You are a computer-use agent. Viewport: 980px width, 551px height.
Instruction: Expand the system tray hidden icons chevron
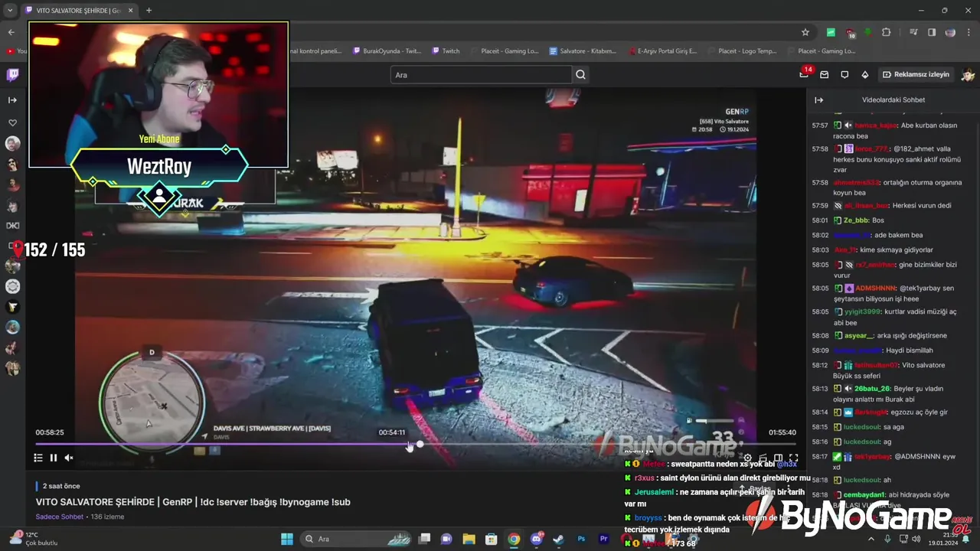pyautogui.click(x=872, y=539)
